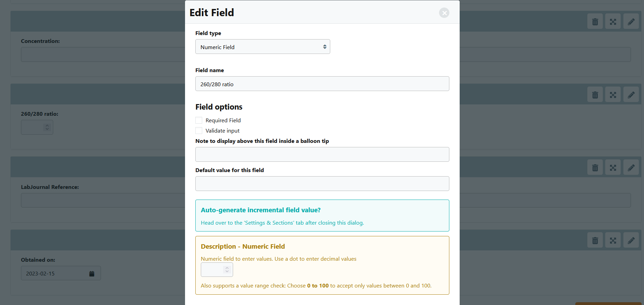Delete the Obtained on field via trash icon
The width and height of the screenshot is (644, 305).
(595, 240)
